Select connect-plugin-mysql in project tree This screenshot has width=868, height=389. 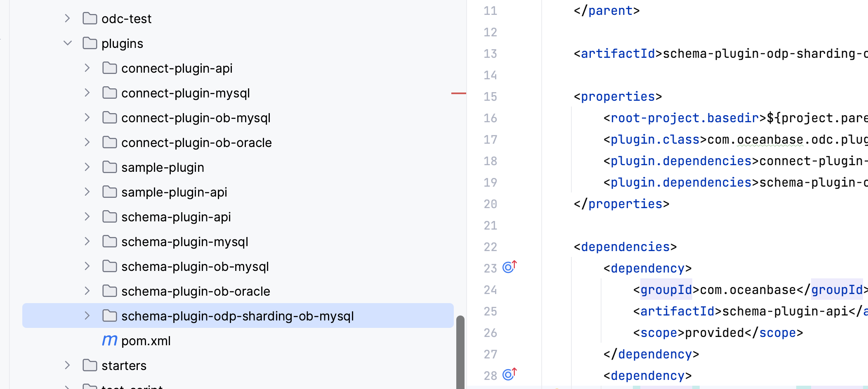point(185,93)
